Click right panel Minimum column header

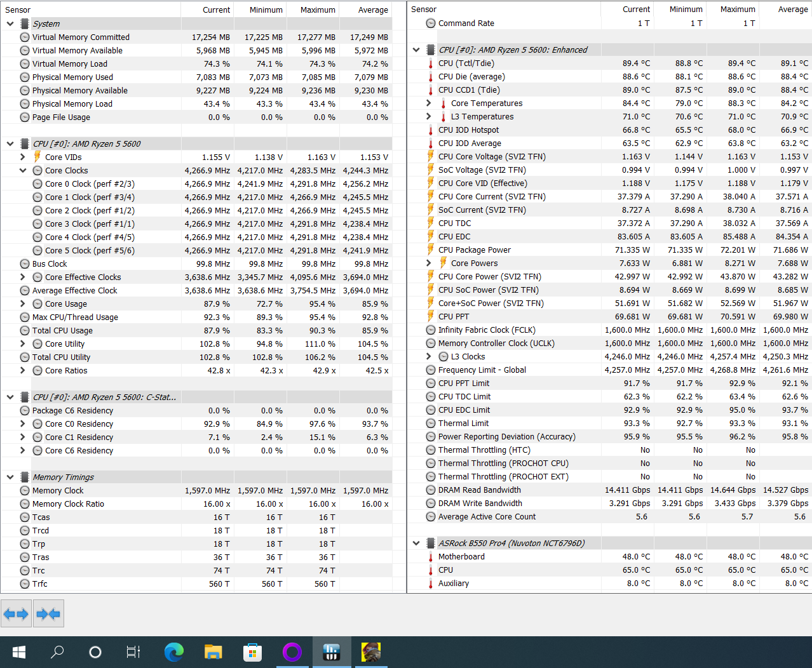680,10
